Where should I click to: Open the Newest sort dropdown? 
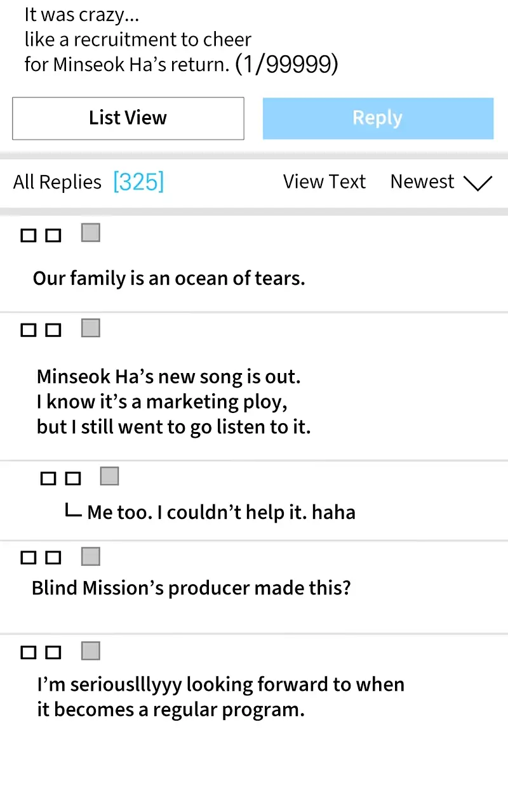(x=423, y=182)
